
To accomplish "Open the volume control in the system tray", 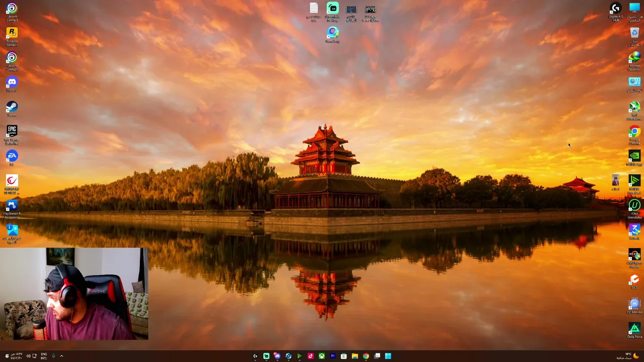I will click(x=28, y=356).
